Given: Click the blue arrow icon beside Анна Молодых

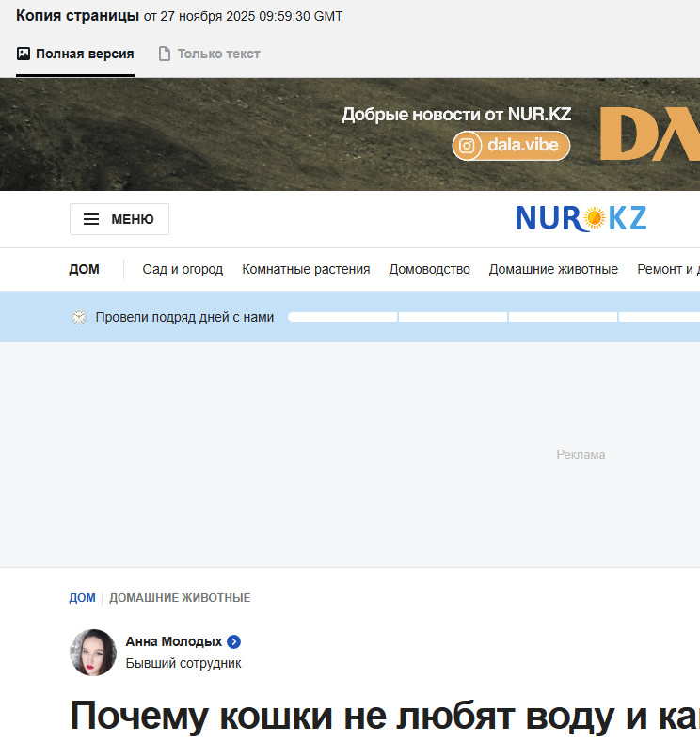Looking at the screenshot, I should pos(234,641).
